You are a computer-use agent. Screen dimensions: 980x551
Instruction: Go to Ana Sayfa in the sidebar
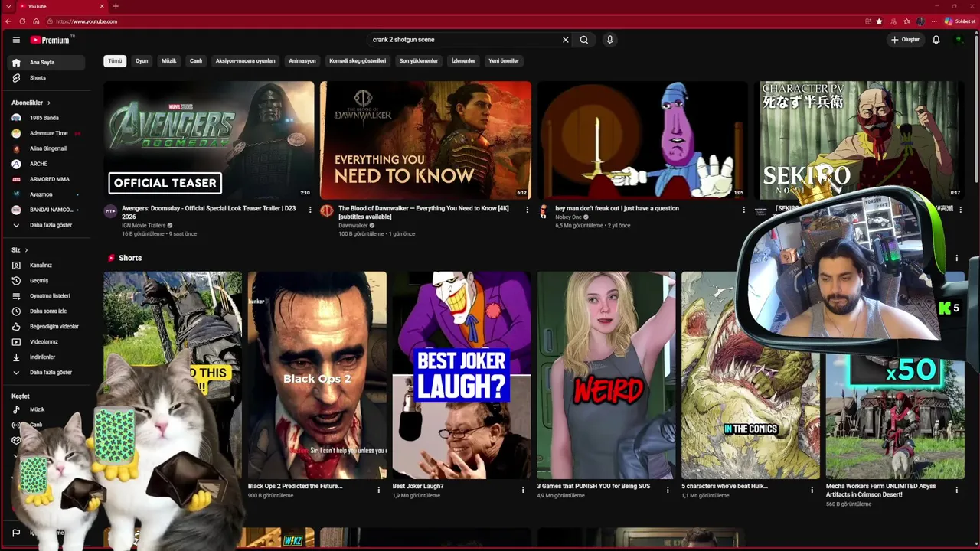[47, 63]
